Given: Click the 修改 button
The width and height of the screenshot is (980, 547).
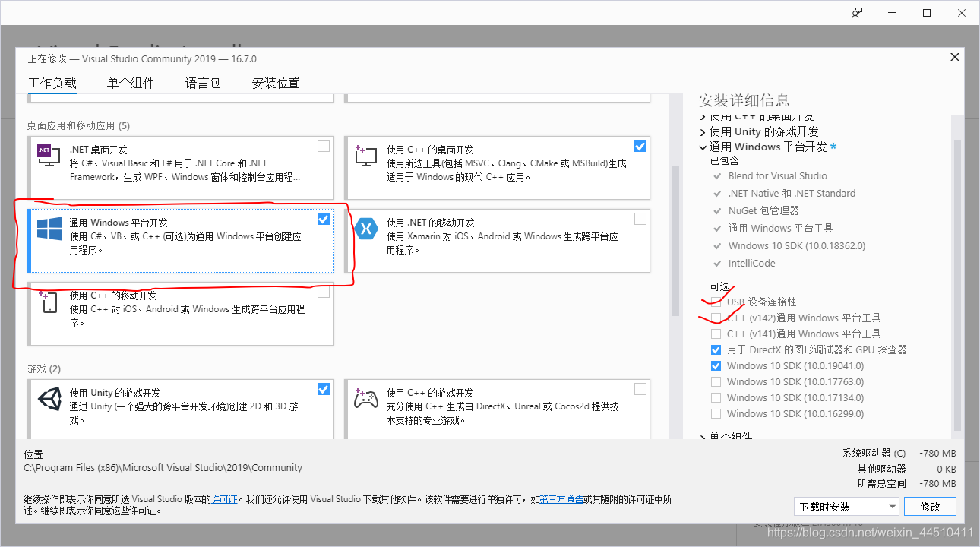Looking at the screenshot, I should point(930,506).
